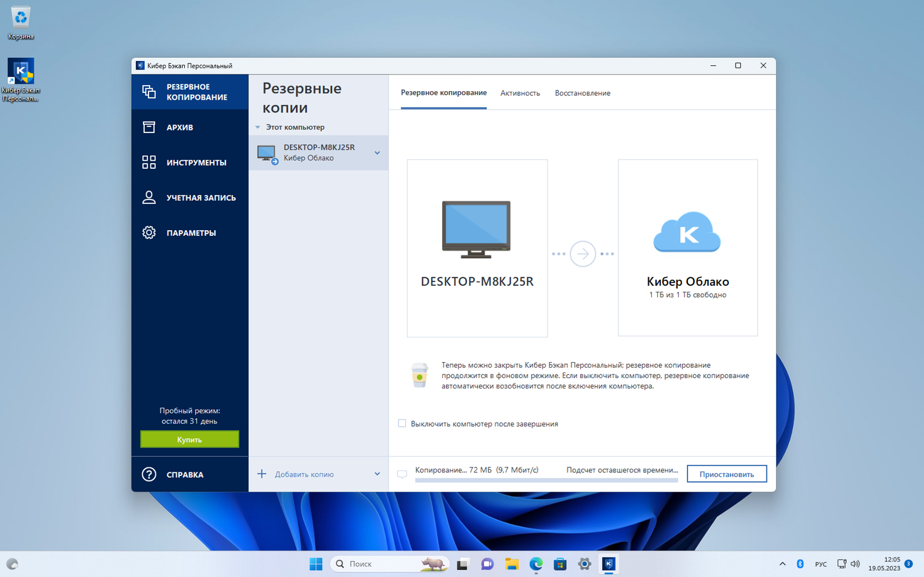
Task: Launch Microsoft Edge from the taskbar
Action: point(536,564)
